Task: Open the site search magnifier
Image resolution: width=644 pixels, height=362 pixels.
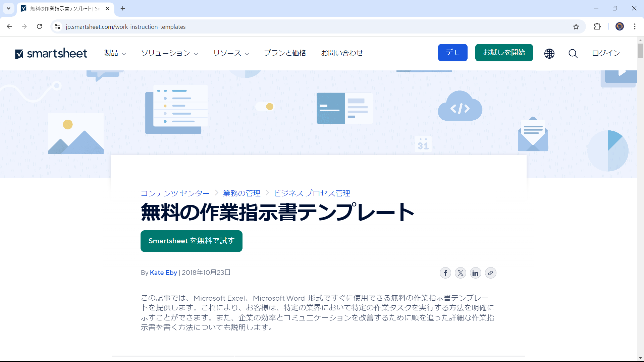Action: (x=573, y=53)
